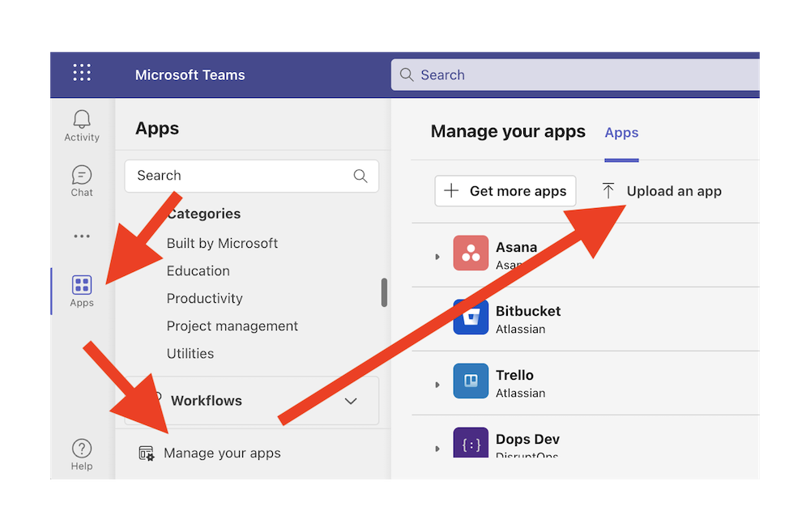810x532 pixels.
Task: Switch to the Apps tab
Action: click(x=620, y=132)
